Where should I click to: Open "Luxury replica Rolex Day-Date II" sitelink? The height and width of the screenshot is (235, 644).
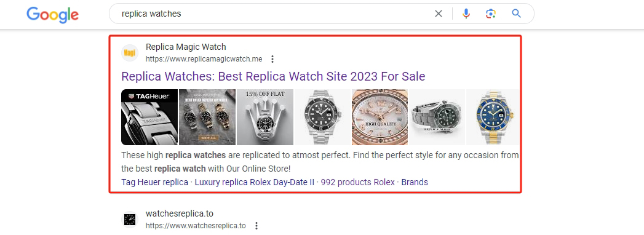254,182
